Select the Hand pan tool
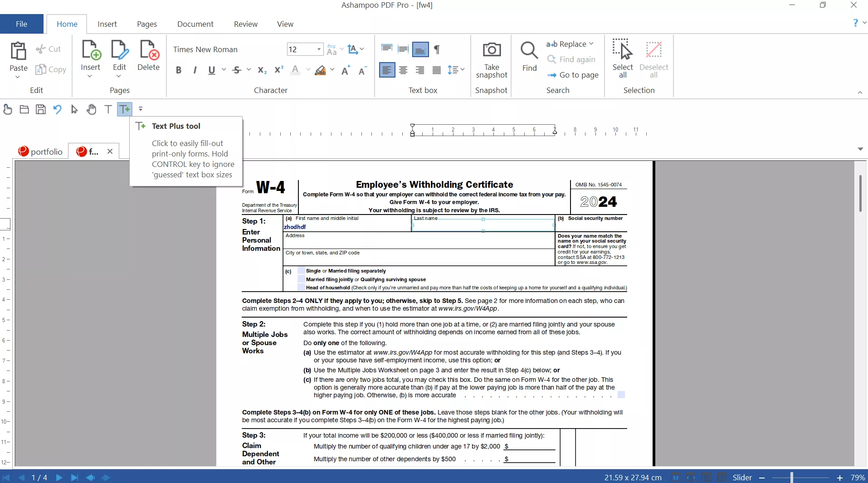 pos(92,109)
